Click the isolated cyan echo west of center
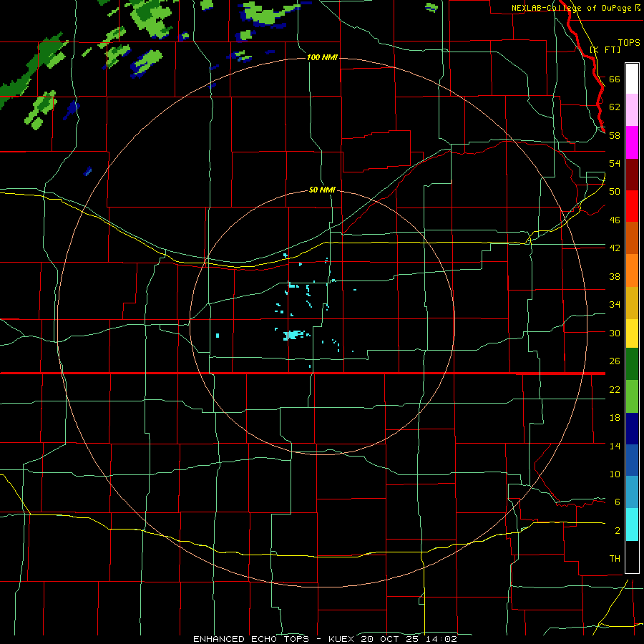The width and height of the screenshot is (644, 644). (218, 336)
